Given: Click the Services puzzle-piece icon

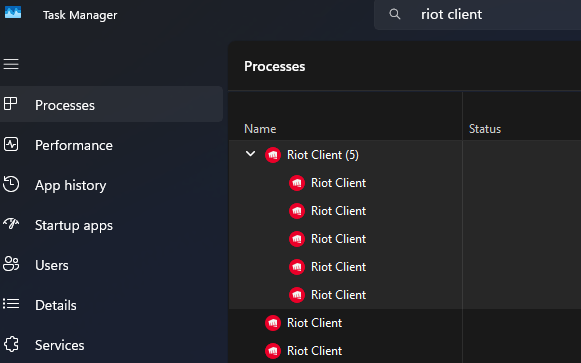Looking at the screenshot, I should click(x=11, y=344).
